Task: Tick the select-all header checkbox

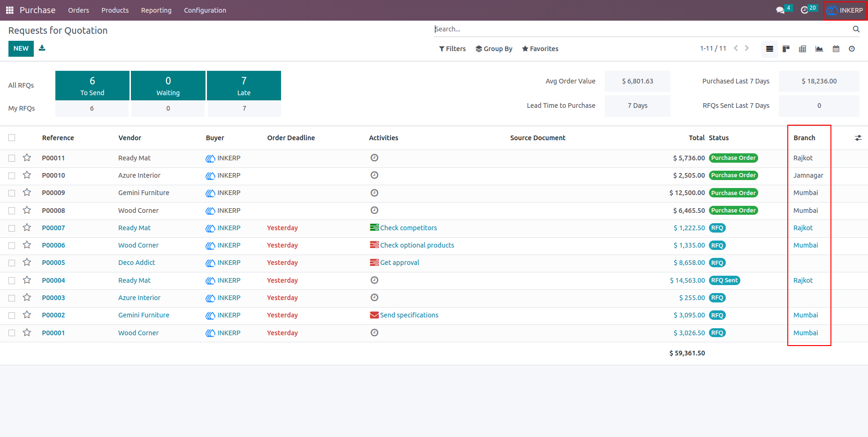Action: click(12, 137)
